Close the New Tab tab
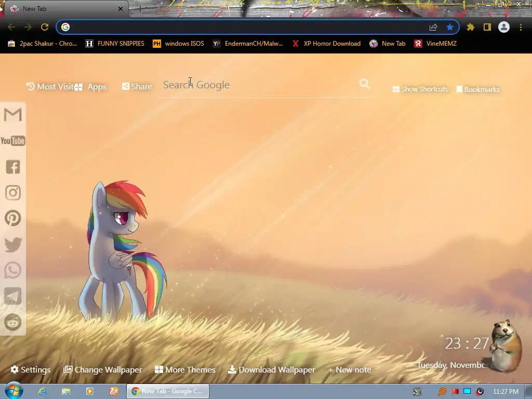Image resolution: width=532 pixels, height=399 pixels. 121,9
